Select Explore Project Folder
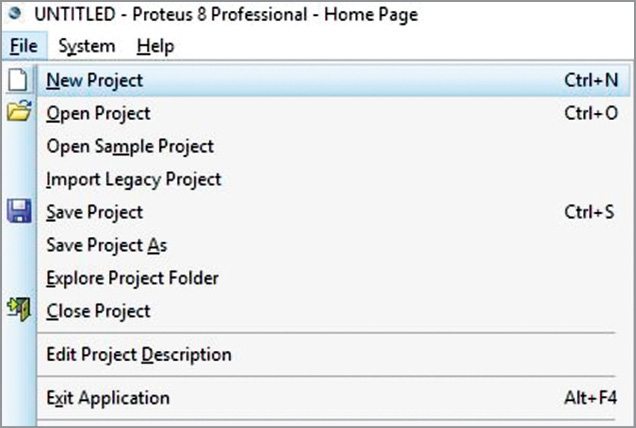 [132, 278]
